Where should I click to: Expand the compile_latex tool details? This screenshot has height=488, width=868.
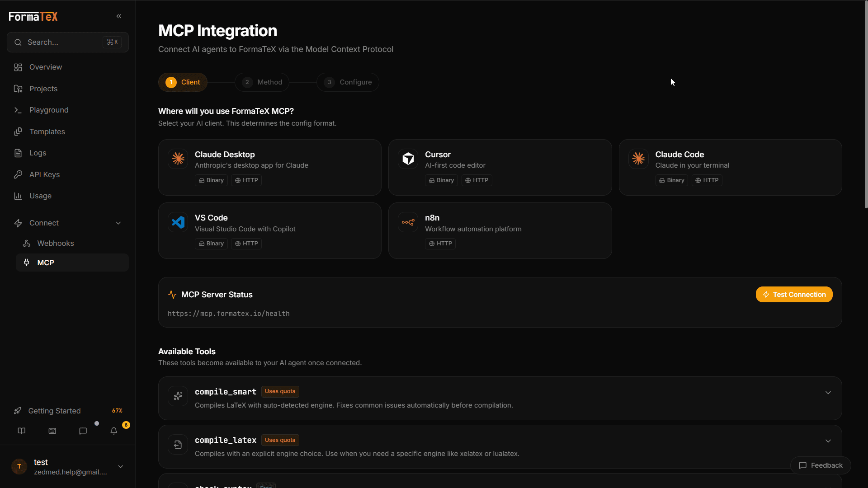click(x=828, y=441)
